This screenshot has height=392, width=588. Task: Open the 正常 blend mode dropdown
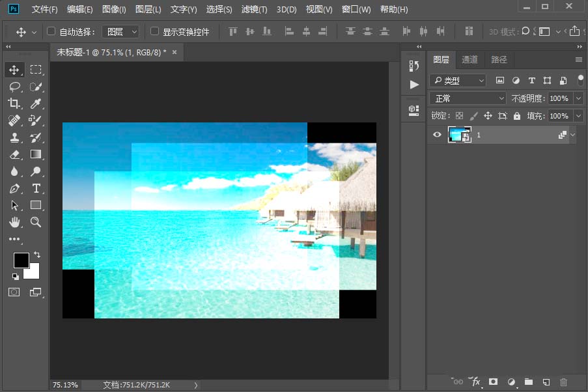(467, 98)
